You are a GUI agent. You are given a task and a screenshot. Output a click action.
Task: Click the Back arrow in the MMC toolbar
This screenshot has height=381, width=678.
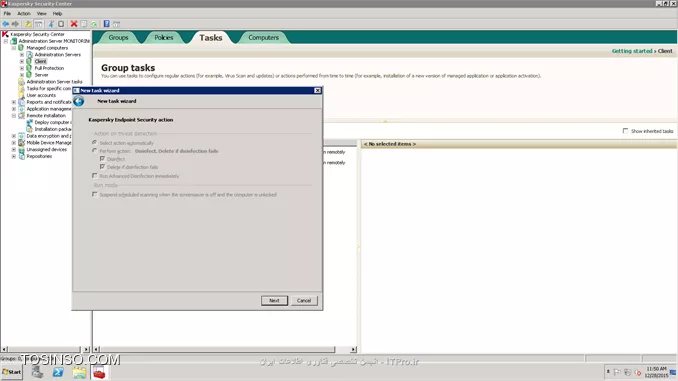point(6,24)
